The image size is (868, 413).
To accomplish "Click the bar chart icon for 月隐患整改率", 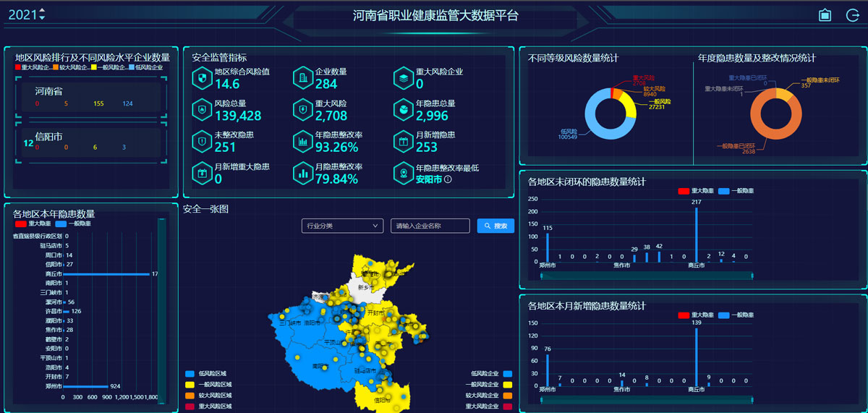I will click(302, 172).
